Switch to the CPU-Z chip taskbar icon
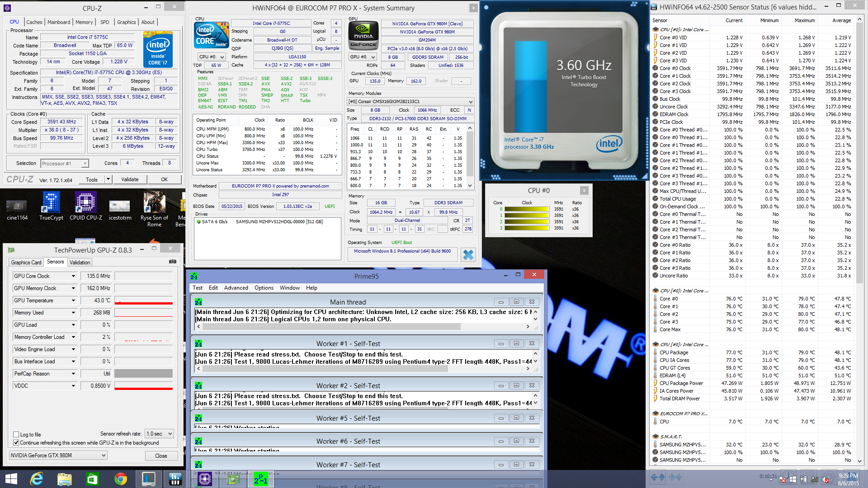Viewport: 868px width, 488px height. tap(204, 479)
